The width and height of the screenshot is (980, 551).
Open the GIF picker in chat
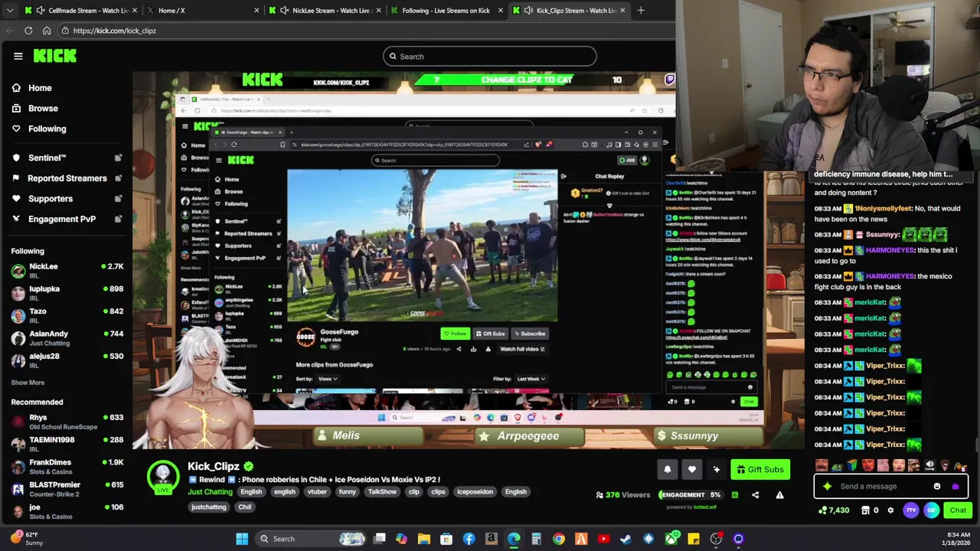click(931, 510)
